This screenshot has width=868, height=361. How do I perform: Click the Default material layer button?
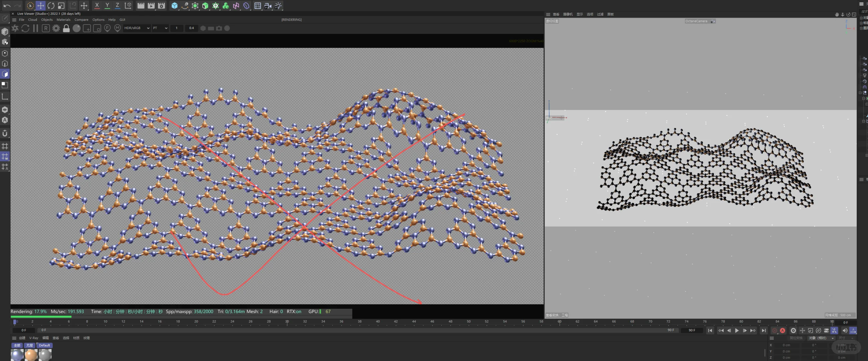[x=44, y=345]
